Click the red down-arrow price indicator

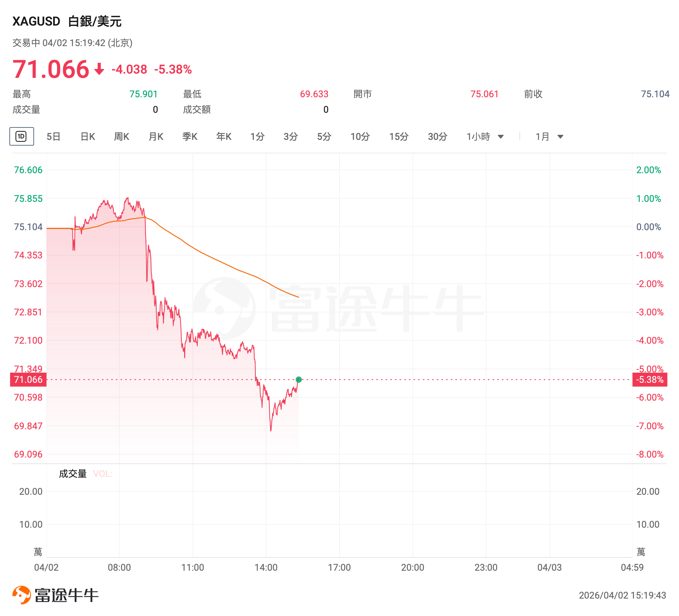coord(100,69)
